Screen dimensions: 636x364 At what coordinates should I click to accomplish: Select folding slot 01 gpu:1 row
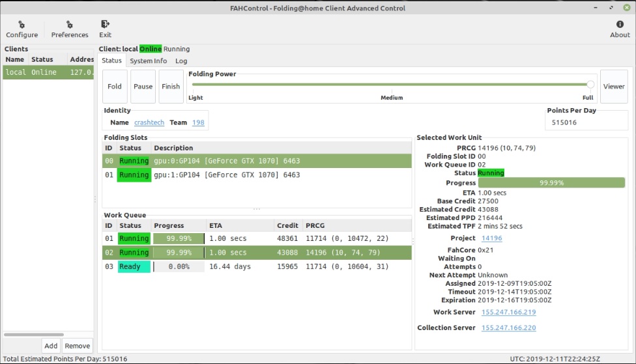click(x=257, y=175)
